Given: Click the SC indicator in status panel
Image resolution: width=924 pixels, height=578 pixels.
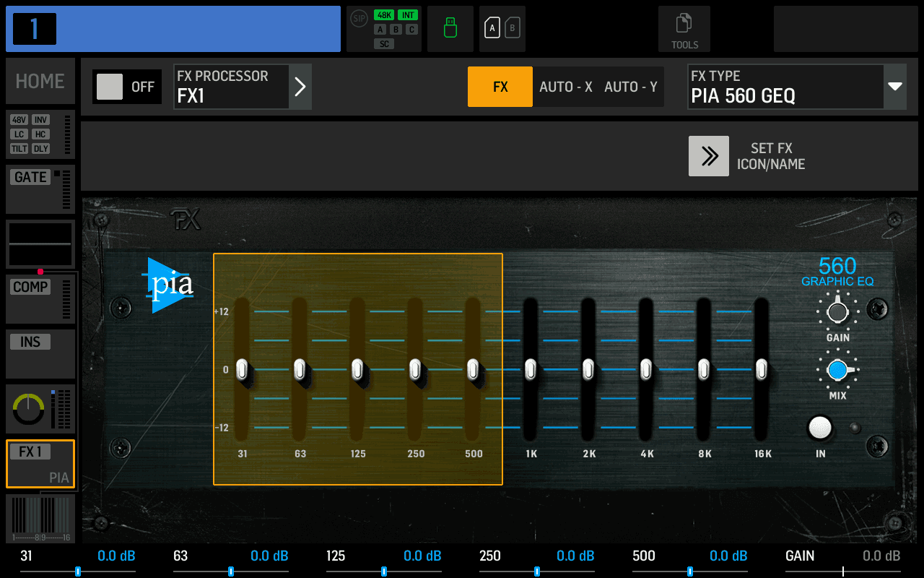Looking at the screenshot, I should click(384, 44).
